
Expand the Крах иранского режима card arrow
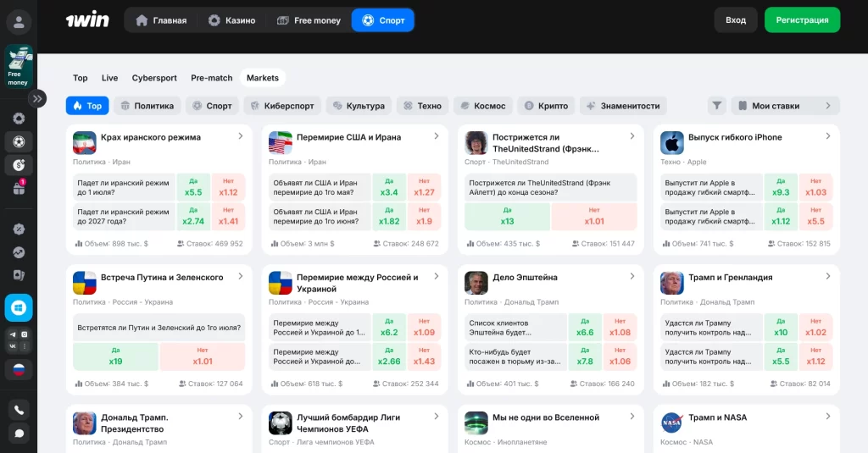tap(240, 136)
